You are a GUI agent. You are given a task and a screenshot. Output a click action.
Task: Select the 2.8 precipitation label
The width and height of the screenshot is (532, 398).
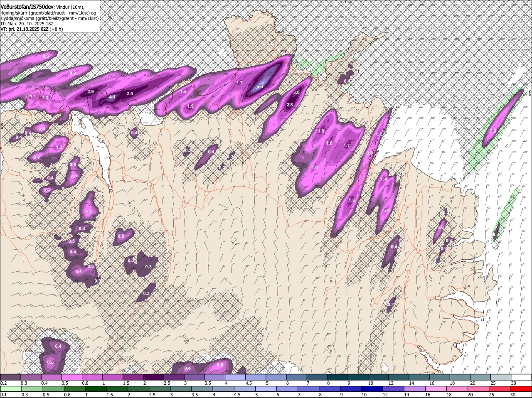click(290, 105)
